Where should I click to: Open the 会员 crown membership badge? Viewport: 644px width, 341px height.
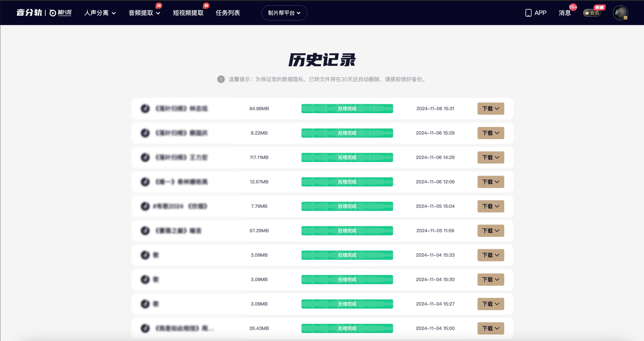point(592,13)
